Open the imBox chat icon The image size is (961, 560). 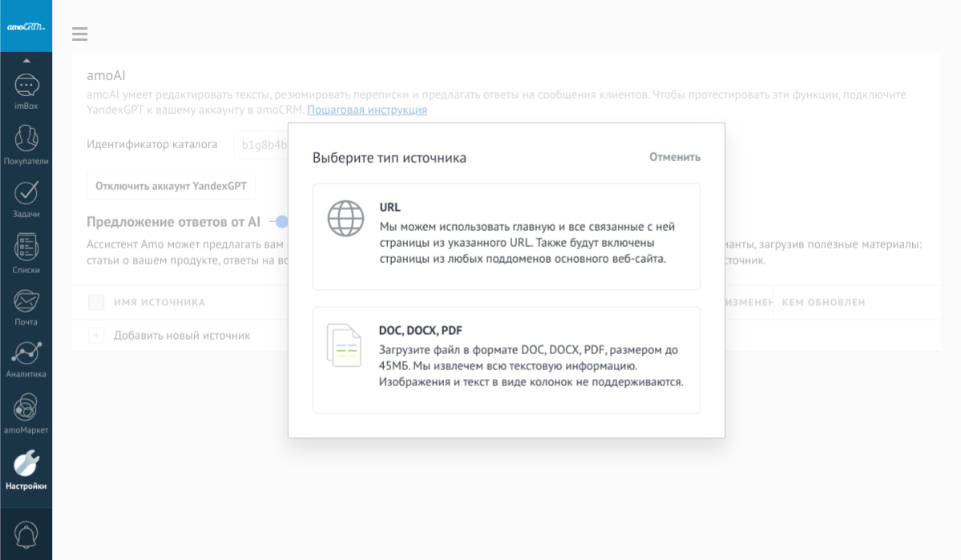[26, 86]
